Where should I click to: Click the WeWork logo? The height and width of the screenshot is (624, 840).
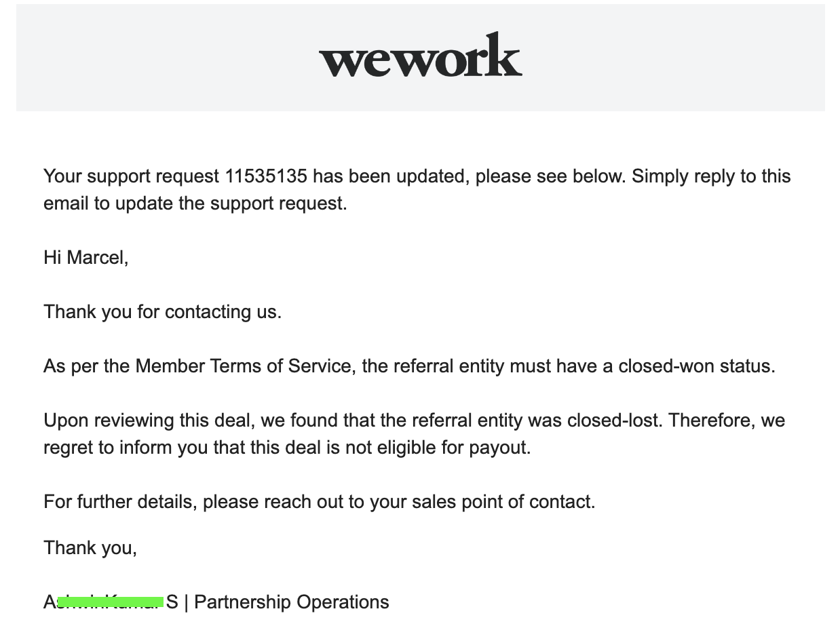click(x=420, y=56)
